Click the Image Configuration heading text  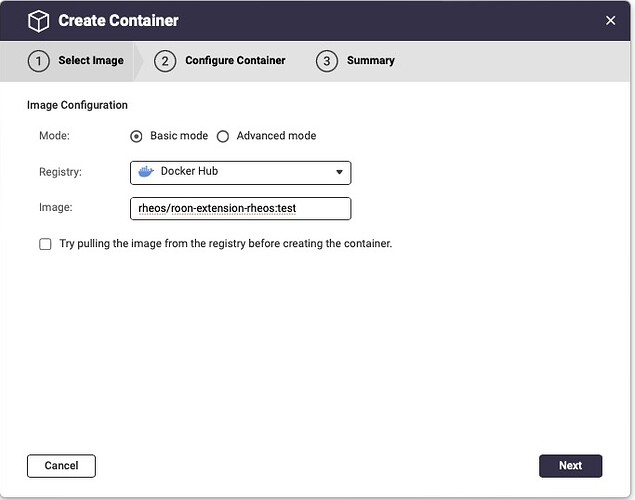point(77,105)
